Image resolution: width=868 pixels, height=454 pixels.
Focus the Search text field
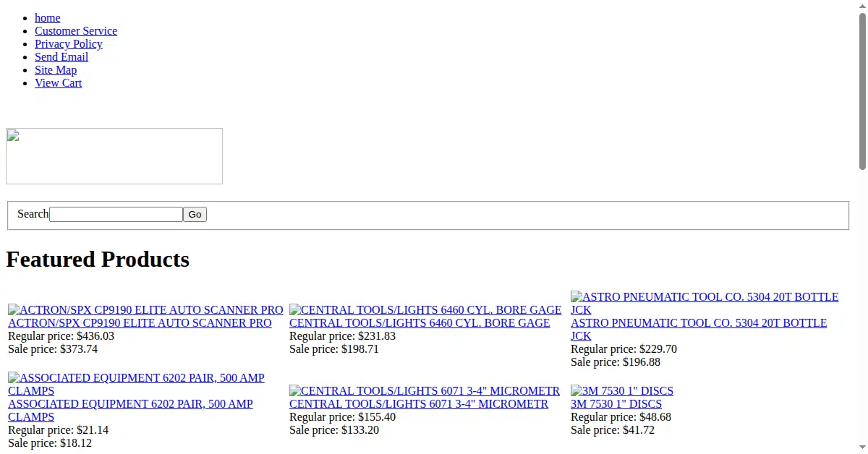pos(116,214)
